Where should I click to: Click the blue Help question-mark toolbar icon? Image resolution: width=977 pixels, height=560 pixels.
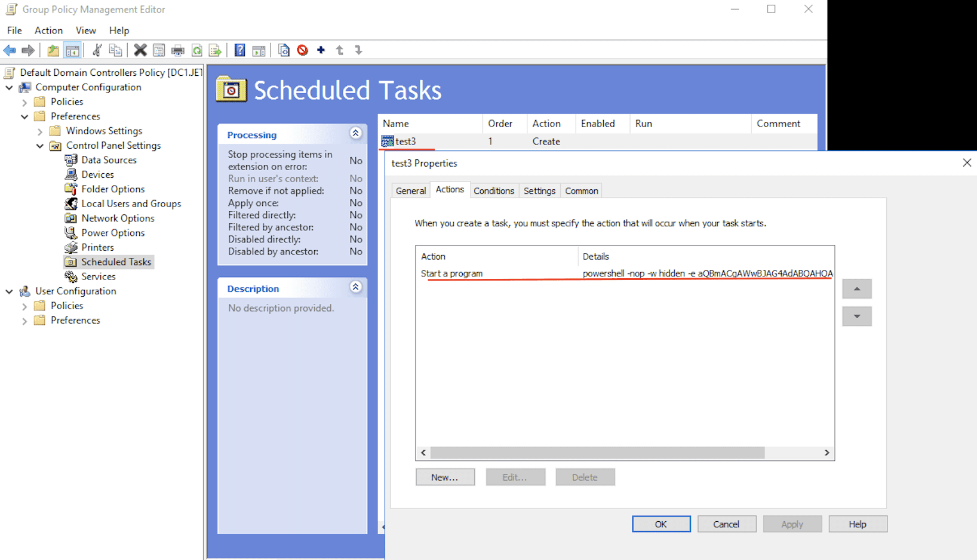pyautogui.click(x=239, y=50)
